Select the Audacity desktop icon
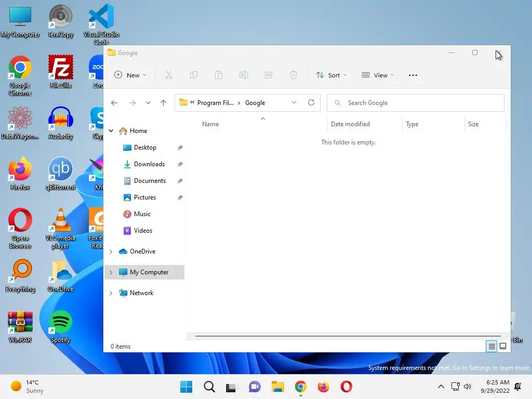The image size is (532, 399). coord(60,123)
